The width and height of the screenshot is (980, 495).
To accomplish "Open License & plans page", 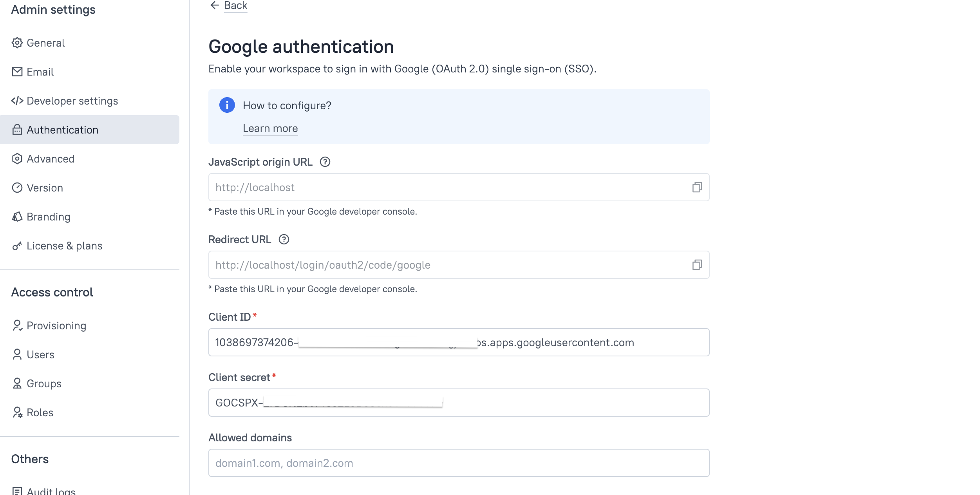I will coord(64,246).
